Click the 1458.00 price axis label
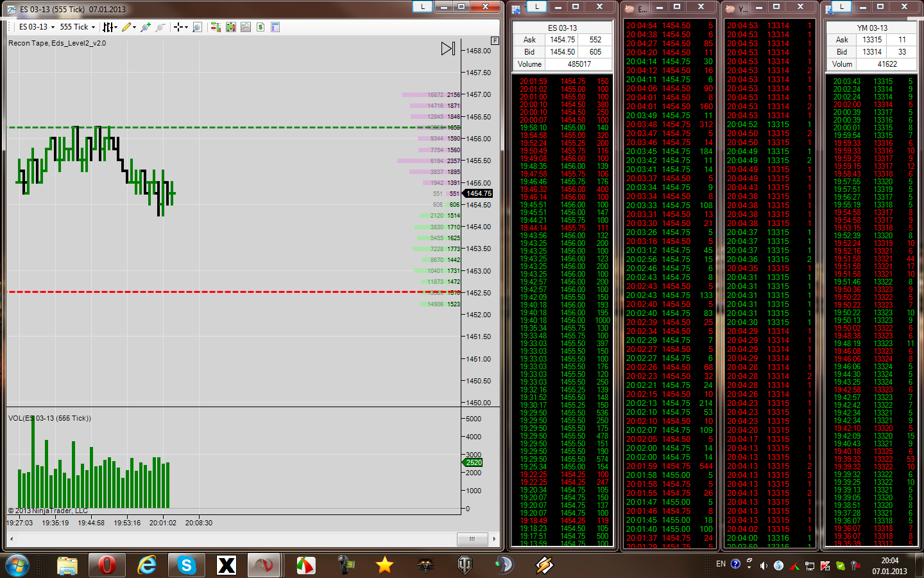924x578 pixels. click(479, 51)
